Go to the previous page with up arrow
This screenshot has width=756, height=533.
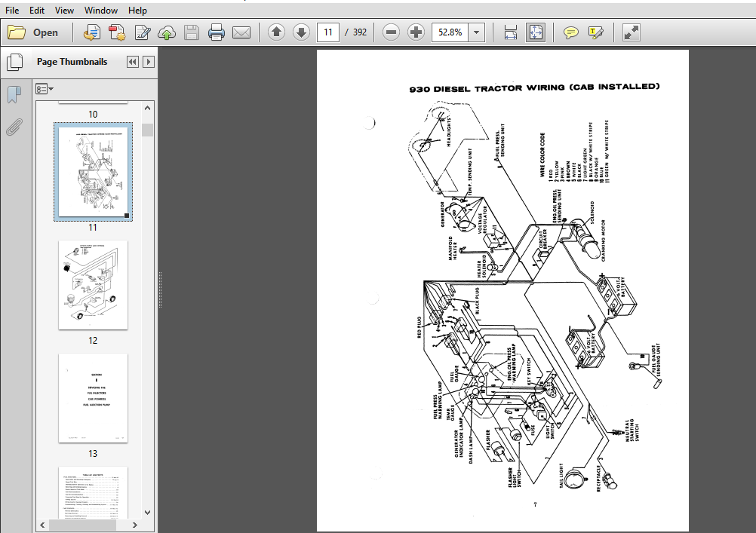click(x=276, y=32)
